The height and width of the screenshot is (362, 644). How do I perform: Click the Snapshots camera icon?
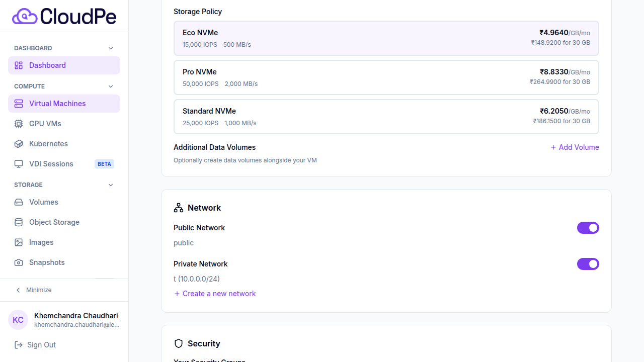tap(19, 262)
